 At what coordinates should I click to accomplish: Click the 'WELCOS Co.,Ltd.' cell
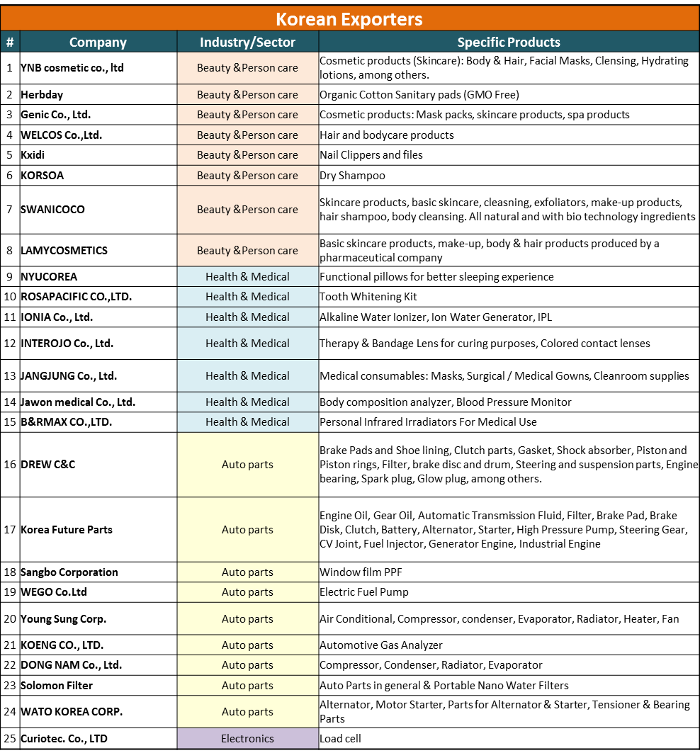pos(98,135)
